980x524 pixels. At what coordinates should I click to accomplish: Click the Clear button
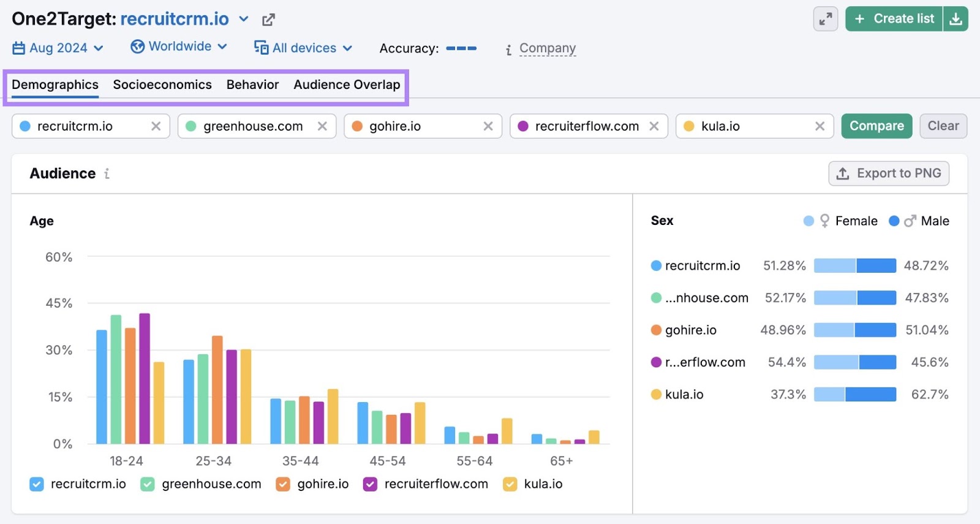943,126
